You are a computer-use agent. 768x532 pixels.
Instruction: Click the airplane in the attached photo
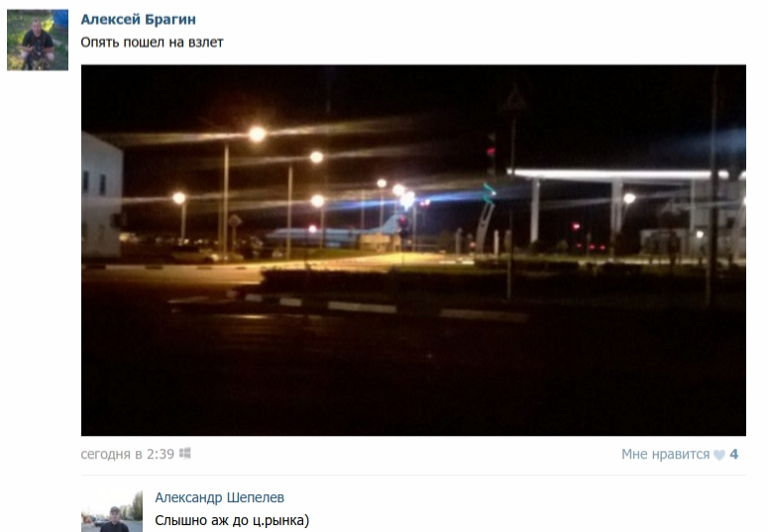333,235
